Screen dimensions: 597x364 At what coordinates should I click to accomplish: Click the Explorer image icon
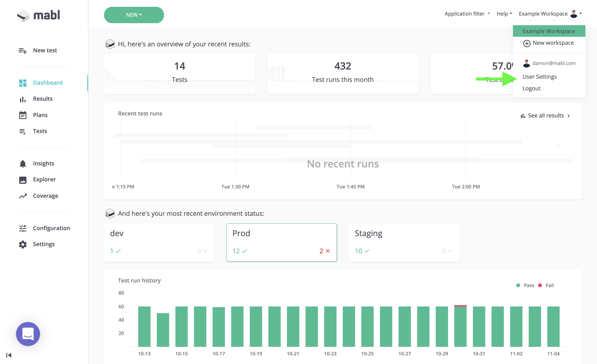click(23, 180)
